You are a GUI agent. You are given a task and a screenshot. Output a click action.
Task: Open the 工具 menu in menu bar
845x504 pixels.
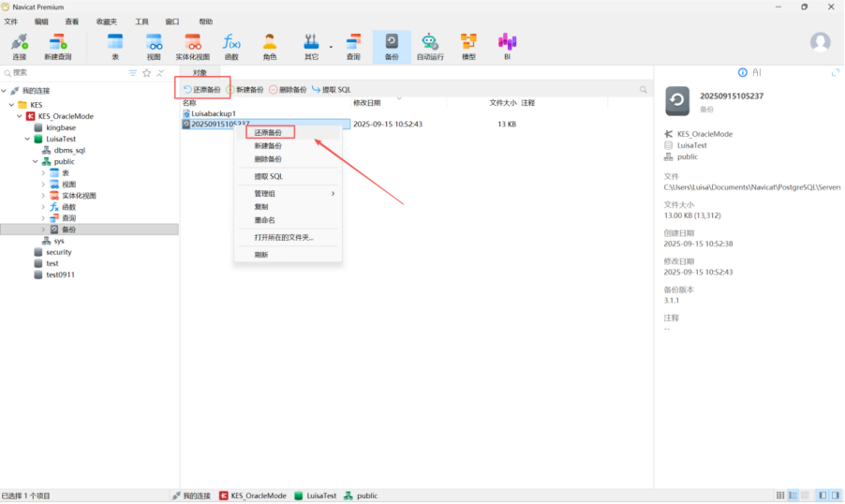click(141, 21)
